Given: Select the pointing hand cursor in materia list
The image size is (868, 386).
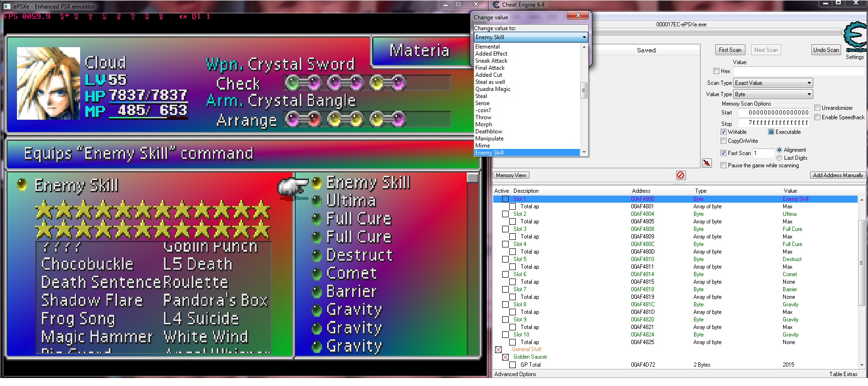Looking at the screenshot, I should point(293,187).
